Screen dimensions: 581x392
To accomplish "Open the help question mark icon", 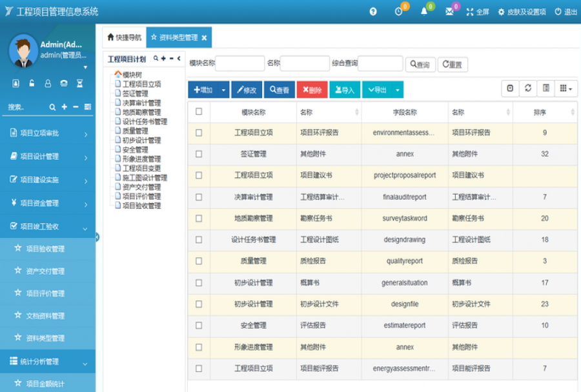I will pos(373,12).
